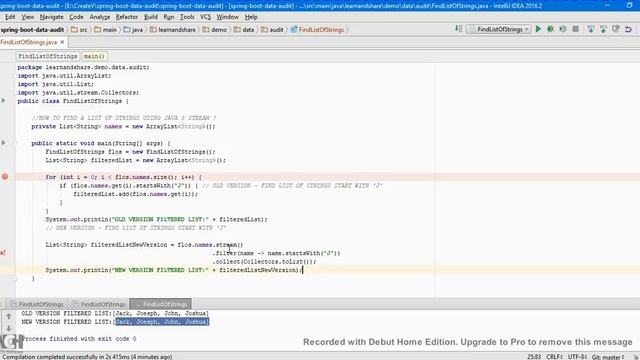Click FindListOfStrings in the editor breadcrumb
This screenshot has height=360, width=640.
48,56
